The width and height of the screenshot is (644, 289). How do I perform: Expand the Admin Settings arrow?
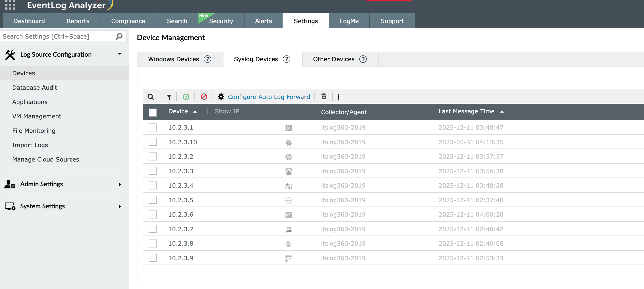120,184
